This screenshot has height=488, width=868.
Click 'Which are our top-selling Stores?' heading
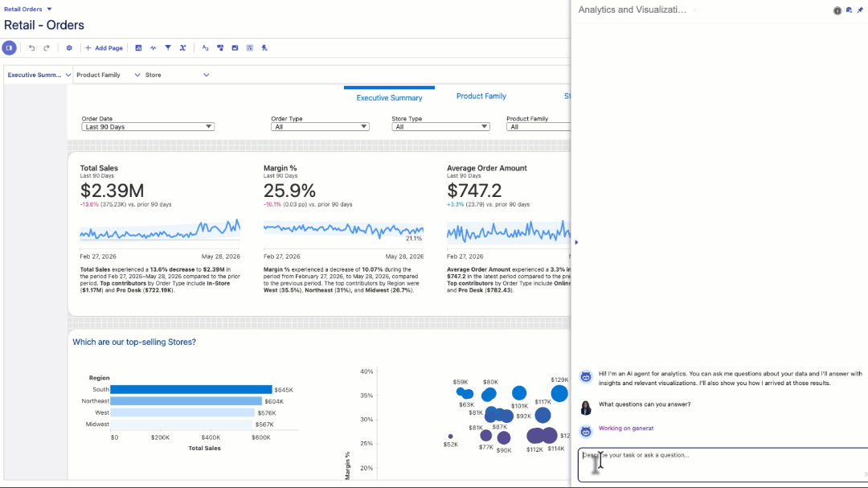[134, 342]
